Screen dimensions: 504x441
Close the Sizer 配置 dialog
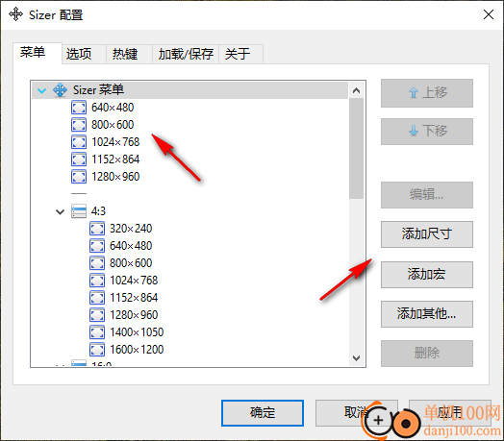click(489, 14)
